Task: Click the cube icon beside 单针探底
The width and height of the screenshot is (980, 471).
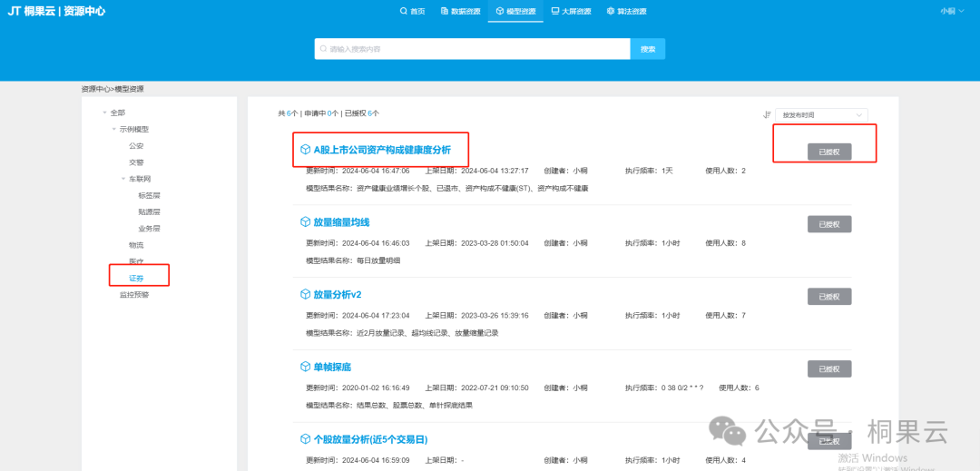Action: click(305, 367)
